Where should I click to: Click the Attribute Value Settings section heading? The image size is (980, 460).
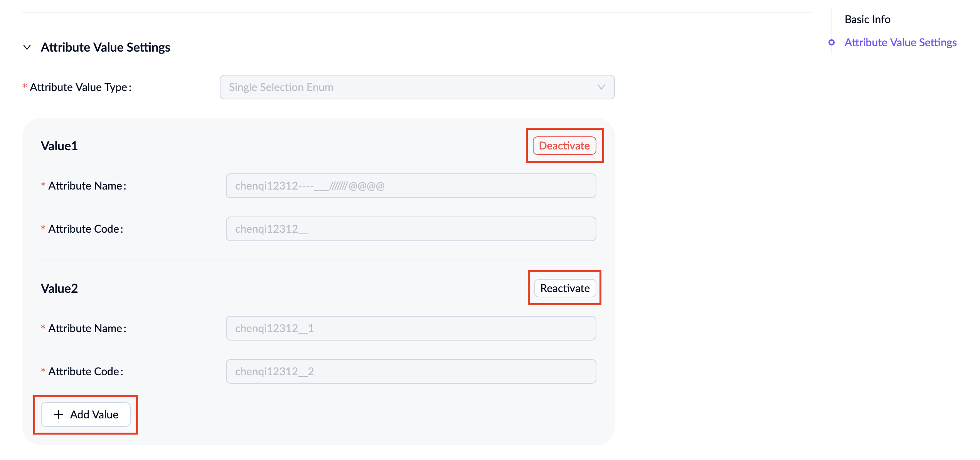coord(105,47)
